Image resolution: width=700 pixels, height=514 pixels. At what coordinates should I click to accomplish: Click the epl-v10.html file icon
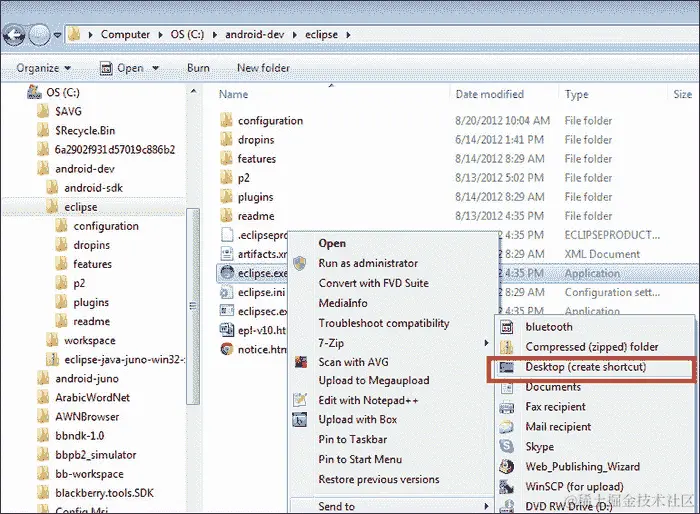(227, 330)
